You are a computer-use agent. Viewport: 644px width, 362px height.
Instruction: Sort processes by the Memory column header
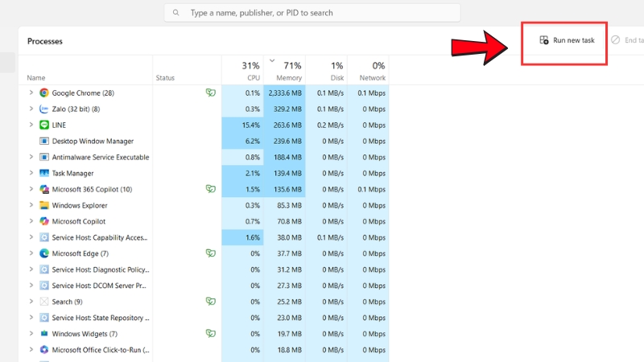(284, 70)
